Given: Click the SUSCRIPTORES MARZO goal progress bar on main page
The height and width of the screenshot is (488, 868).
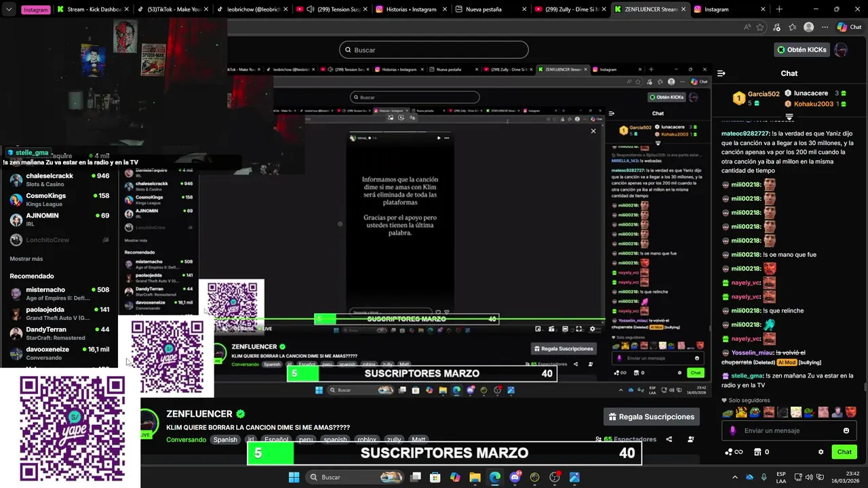Looking at the screenshot, I should pyautogui.click(x=444, y=453).
